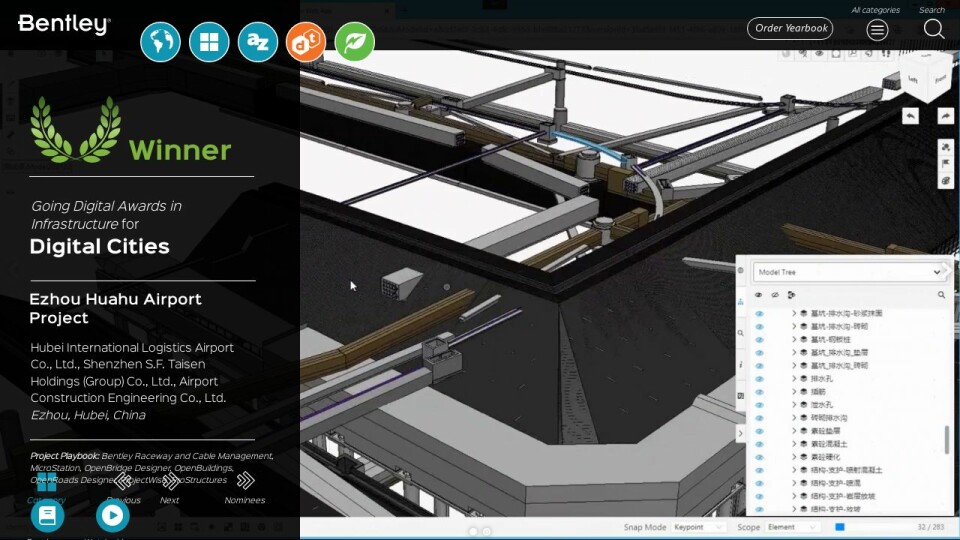Open the A-Z index icon
Viewport: 960px width, 540px height.
pos(258,42)
